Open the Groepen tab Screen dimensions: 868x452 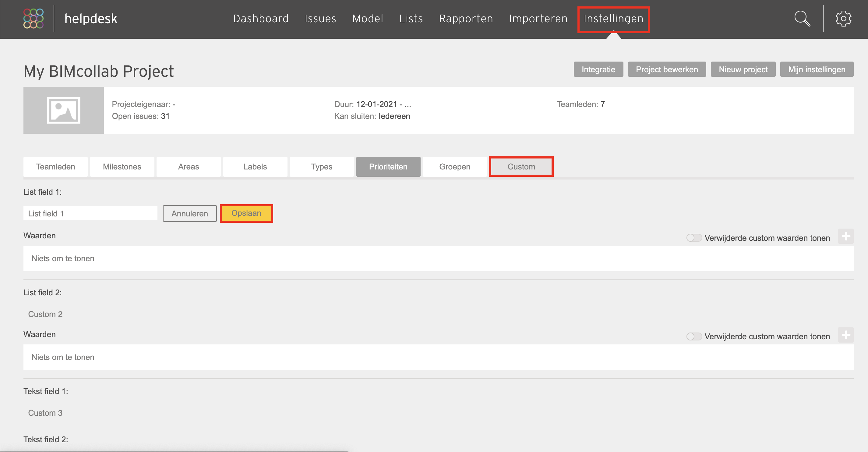(x=455, y=167)
